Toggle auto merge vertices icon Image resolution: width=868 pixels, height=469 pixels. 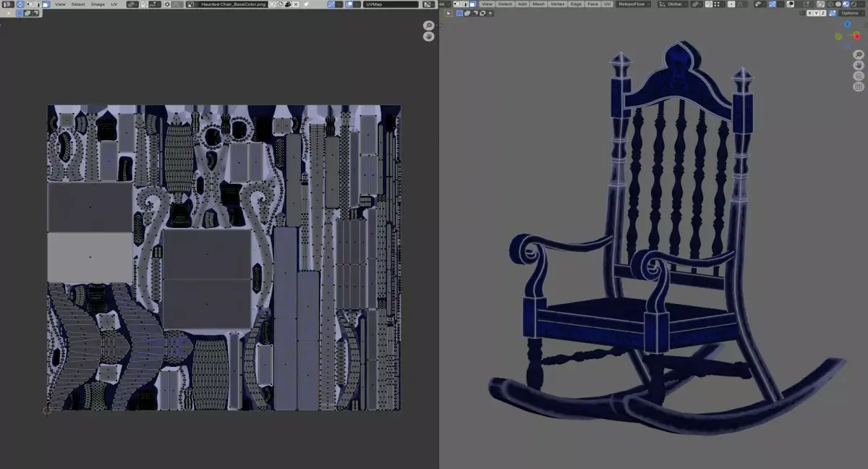pyautogui.click(x=833, y=13)
